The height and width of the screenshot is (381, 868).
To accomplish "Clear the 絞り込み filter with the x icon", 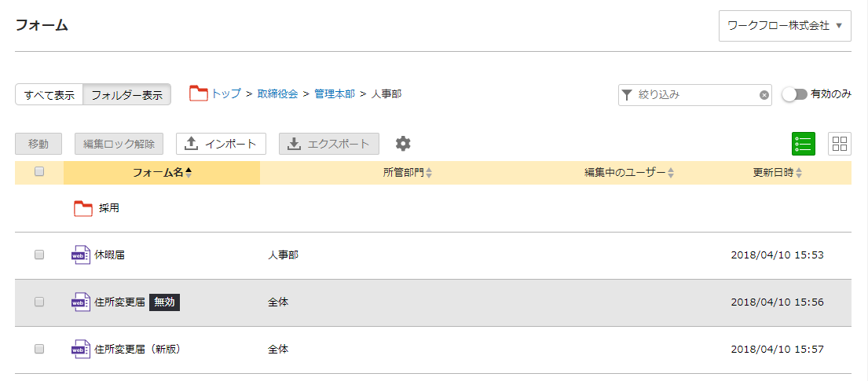I will point(764,95).
